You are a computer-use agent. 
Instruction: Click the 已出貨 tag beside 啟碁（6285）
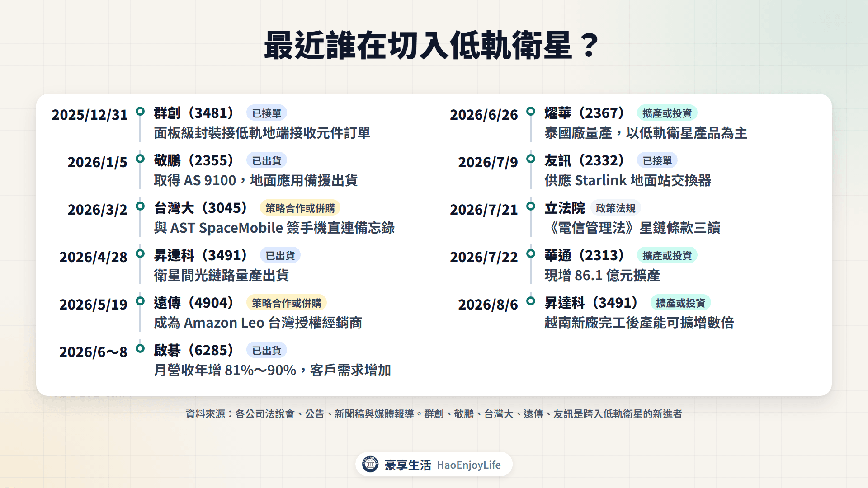(x=267, y=350)
